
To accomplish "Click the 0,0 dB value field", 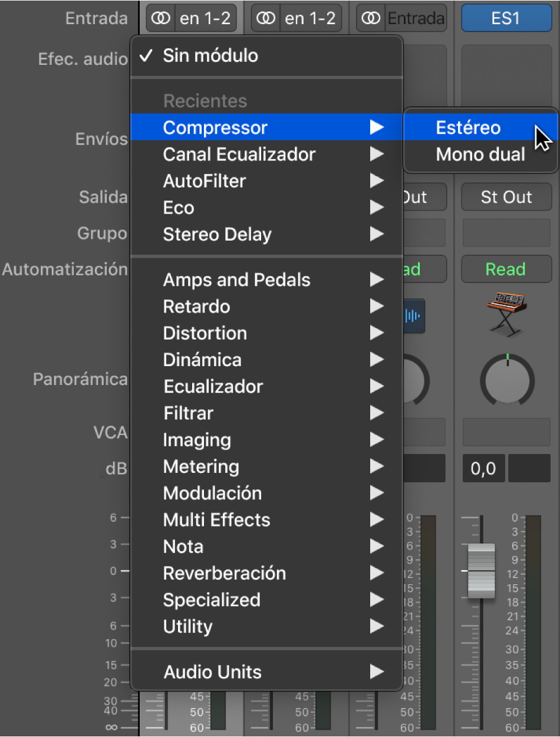I will [x=483, y=469].
